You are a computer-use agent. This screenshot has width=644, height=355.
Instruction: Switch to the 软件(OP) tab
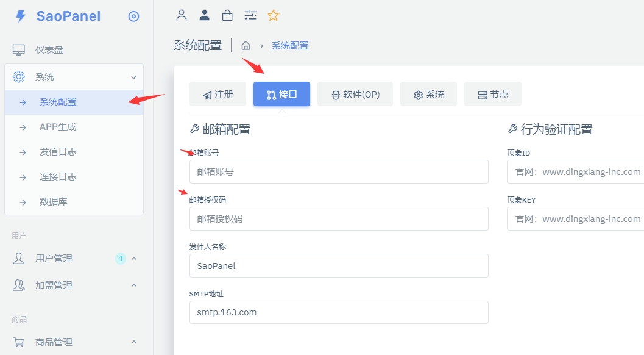pyautogui.click(x=355, y=95)
